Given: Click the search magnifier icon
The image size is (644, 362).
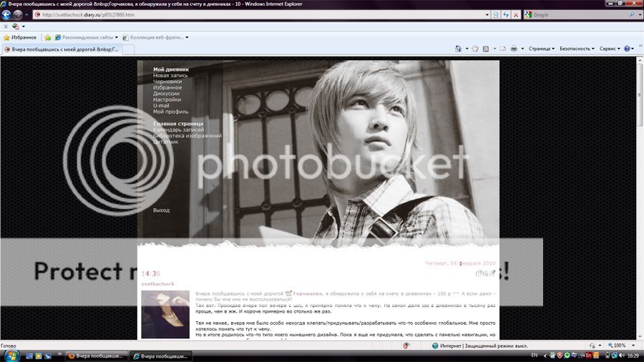Looking at the screenshot, I should pyautogui.click(x=632, y=14).
